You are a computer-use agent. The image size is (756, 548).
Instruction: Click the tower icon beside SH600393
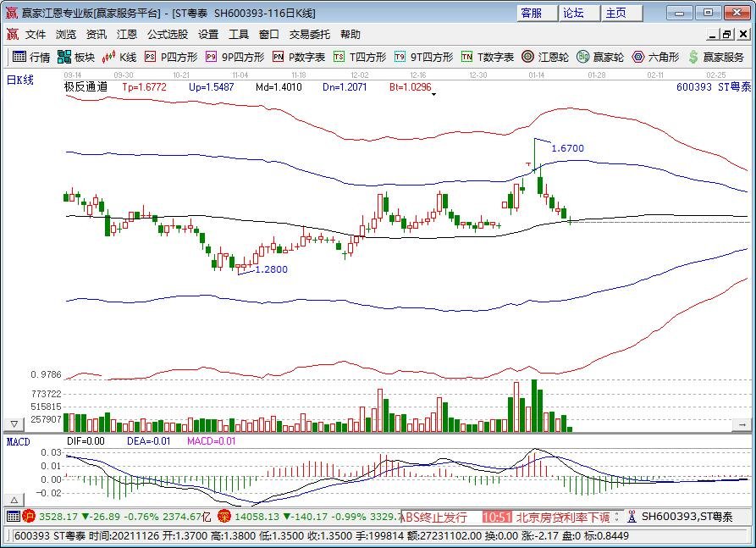pyautogui.click(x=632, y=517)
